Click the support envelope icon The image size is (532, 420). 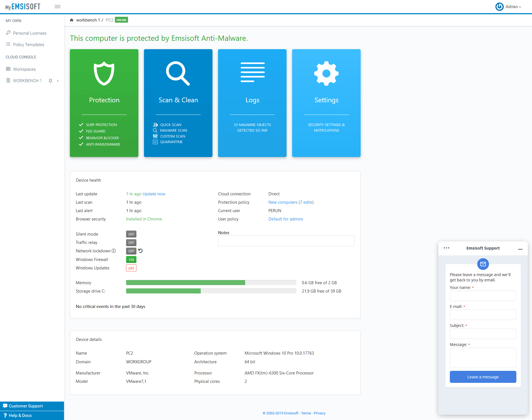483,264
